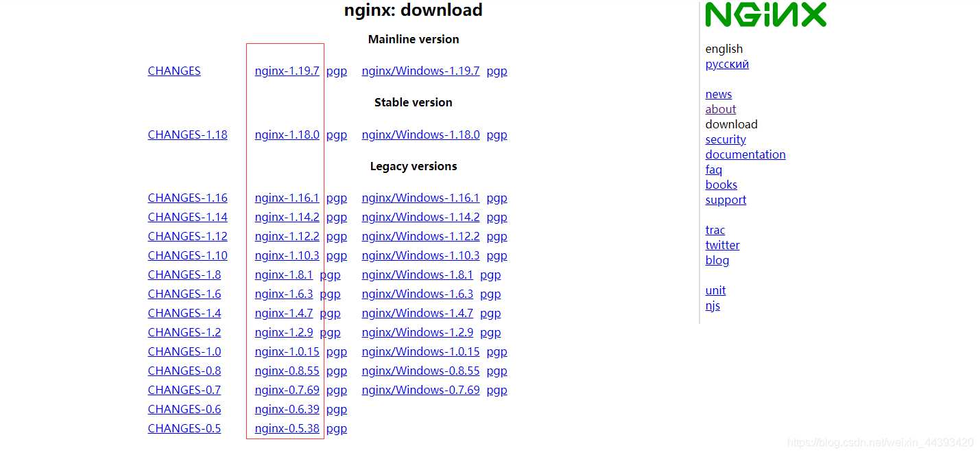Visit the nginx blog
This screenshot has width=980, height=455.
pos(717,260)
